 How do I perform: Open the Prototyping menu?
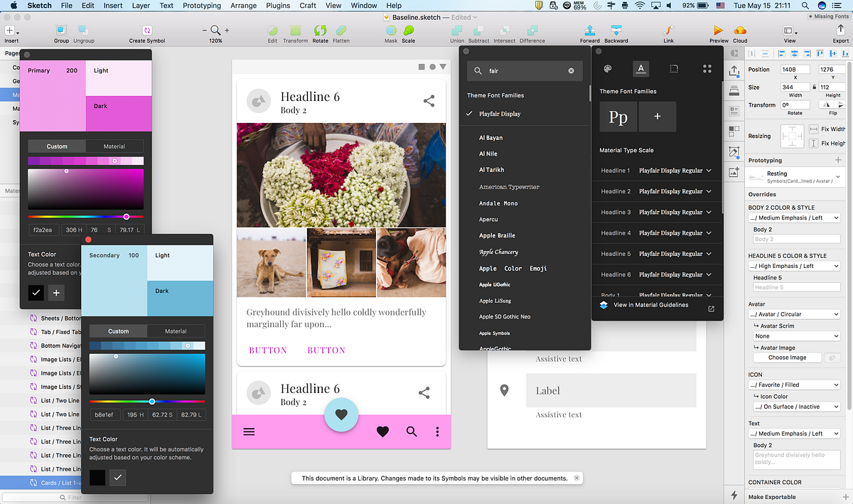coord(202,6)
